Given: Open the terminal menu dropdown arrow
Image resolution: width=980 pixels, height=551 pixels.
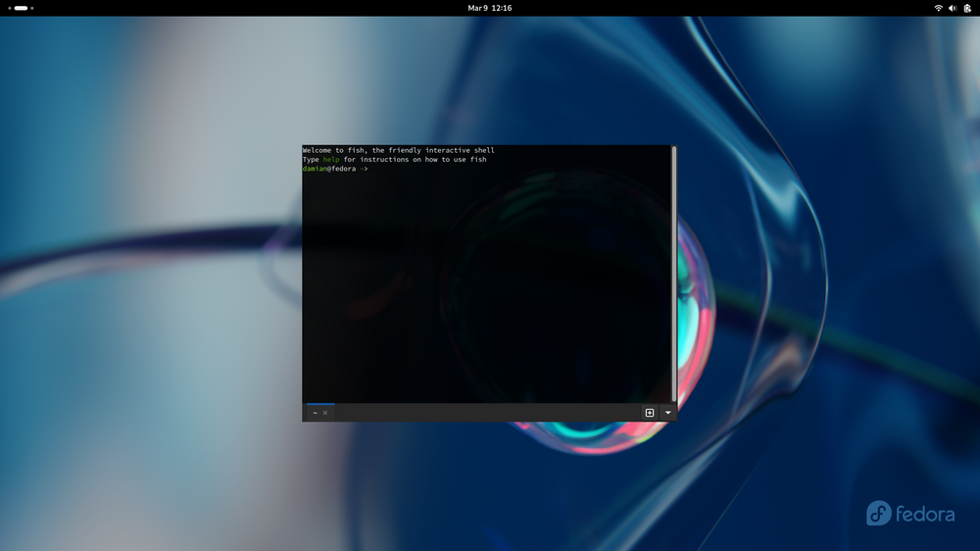Looking at the screenshot, I should coord(667,413).
